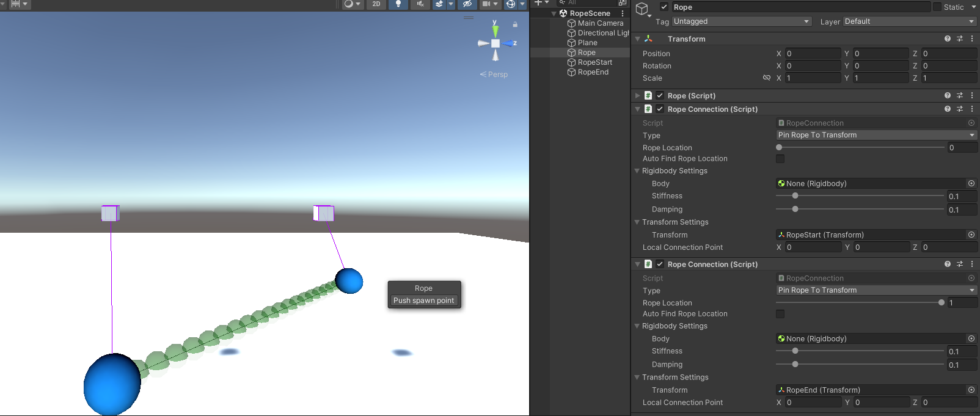The width and height of the screenshot is (980, 416).
Task: Pick object for first Body Rigidbody field
Action: click(x=971, y=183)
